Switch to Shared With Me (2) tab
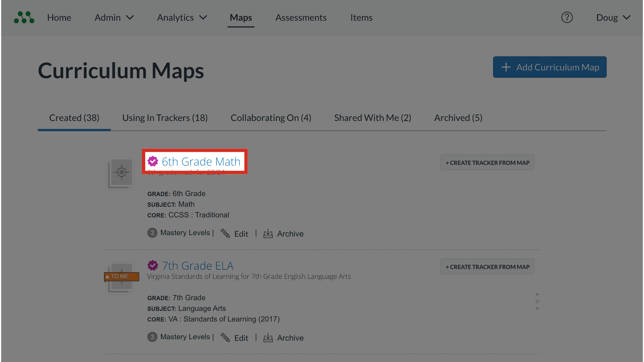The width and height of the screenshot is (644, 362). pos(373,118)
